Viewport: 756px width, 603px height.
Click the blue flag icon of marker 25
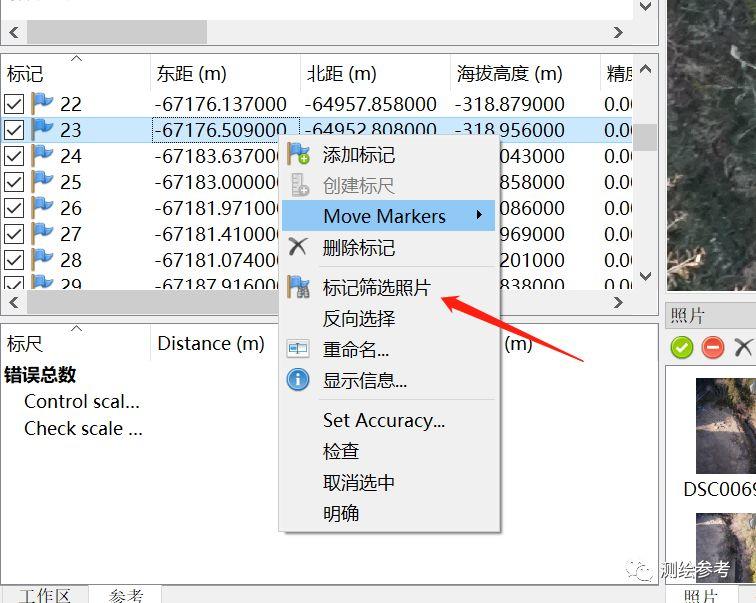point(42,181)
